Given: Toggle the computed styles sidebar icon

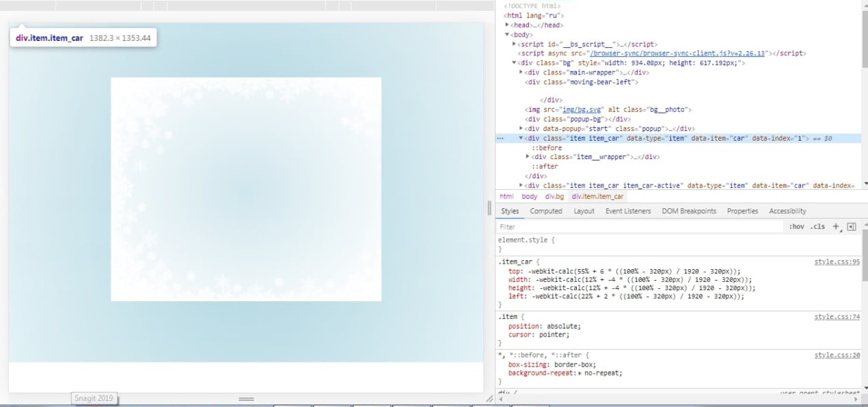Looking at the screenshot, I should pos(851,227).
